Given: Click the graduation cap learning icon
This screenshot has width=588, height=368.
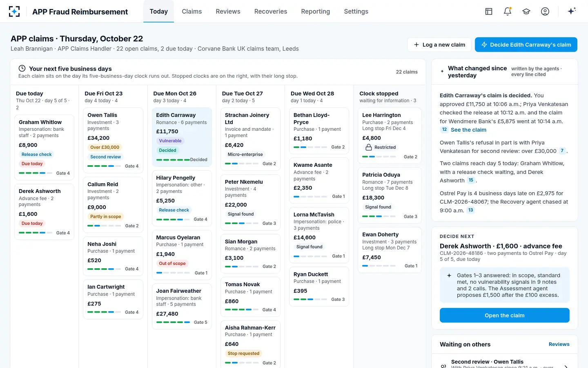Looking at the screenshot, I should (526, 11).
